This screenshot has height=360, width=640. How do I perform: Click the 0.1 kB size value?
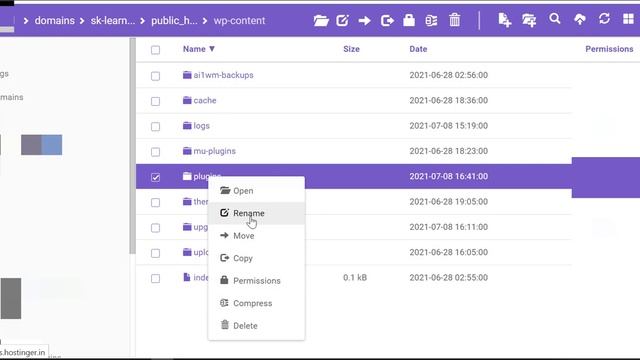click(355, 278)
